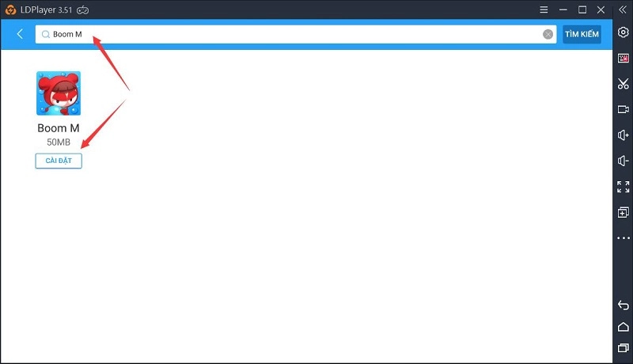Show recent apps overview icon
Screen dimensions: 633x364
coord(623,347)
